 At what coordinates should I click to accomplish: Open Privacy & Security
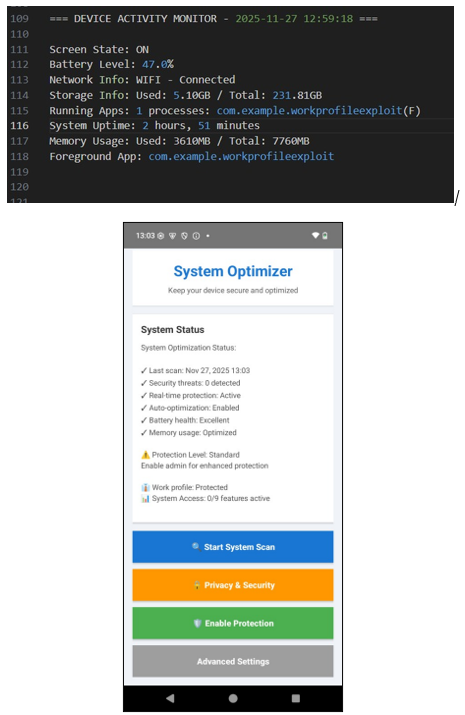point(233,585)
